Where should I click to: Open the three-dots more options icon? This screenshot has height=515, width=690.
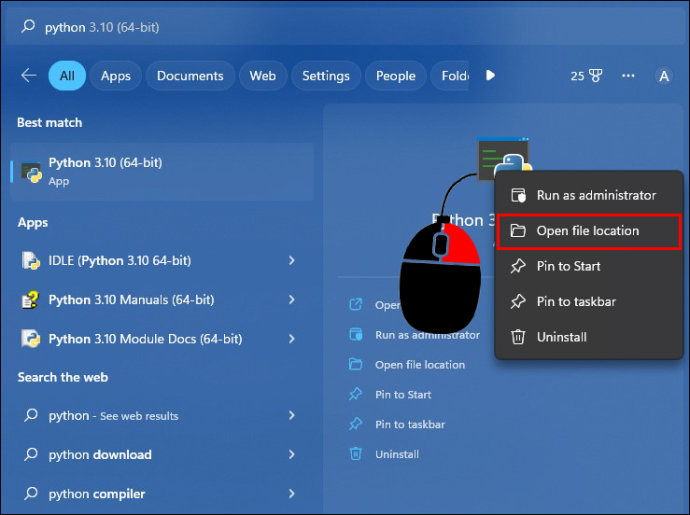[x=628, y=76]
